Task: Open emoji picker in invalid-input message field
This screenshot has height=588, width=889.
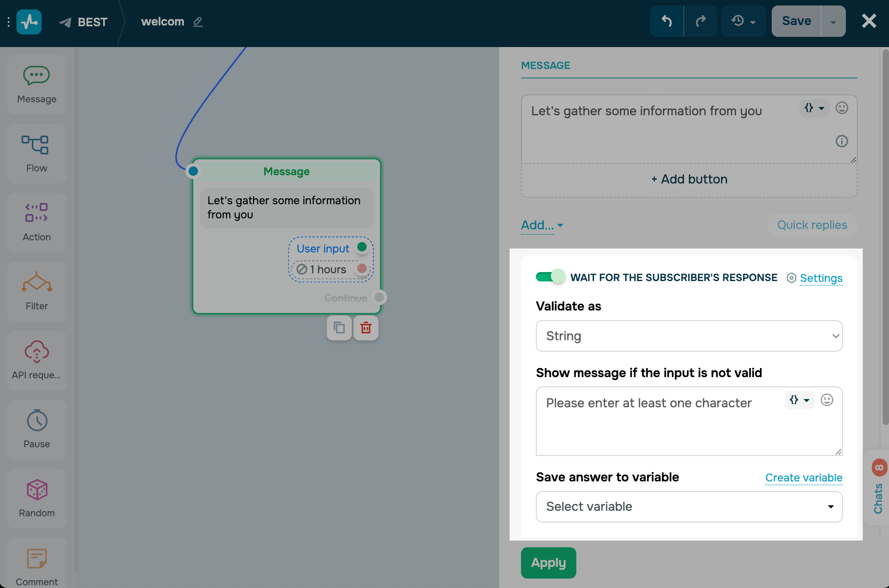Action: pyautogui.click(x=827, y=400)
